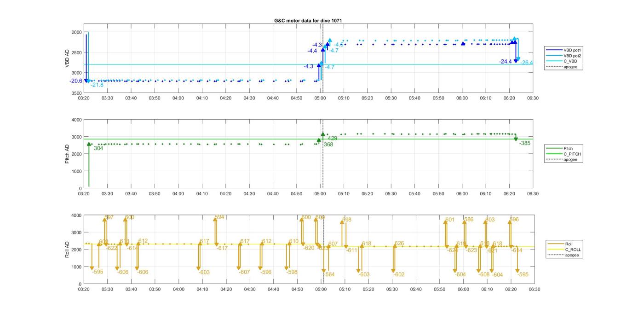The image size is (644, 319).
Task: Click the '-24.4' VBD data label
Action: (x=506, y=62)
